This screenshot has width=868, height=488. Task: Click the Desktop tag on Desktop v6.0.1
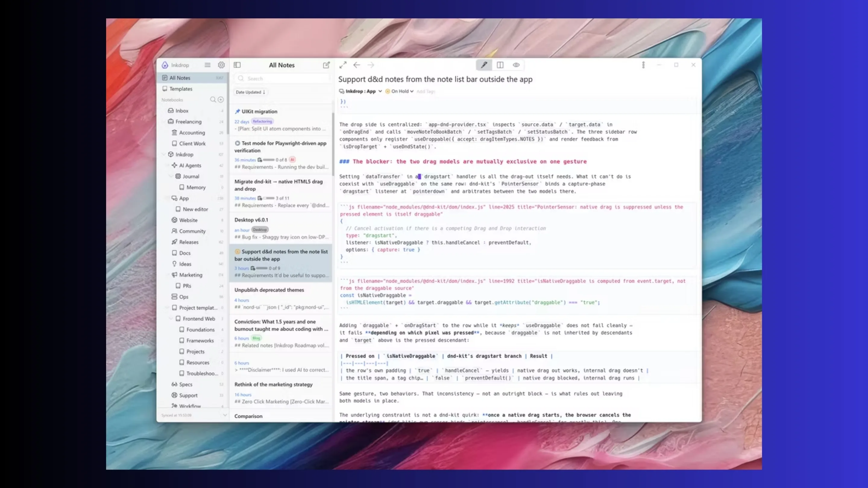(260, 230)
